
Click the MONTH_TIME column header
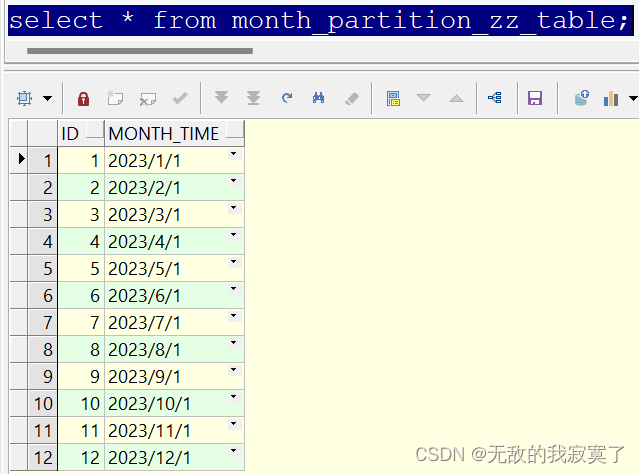(x=174, y=133)
